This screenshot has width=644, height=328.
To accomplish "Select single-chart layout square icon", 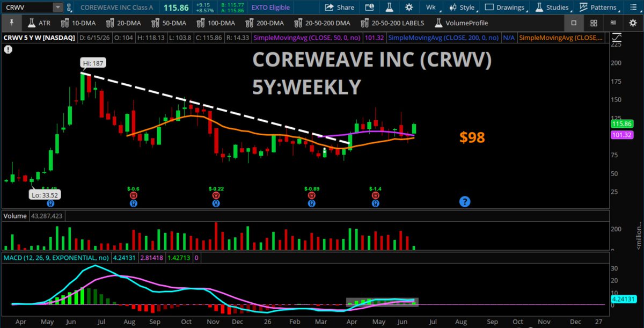I will coord(573,23).
